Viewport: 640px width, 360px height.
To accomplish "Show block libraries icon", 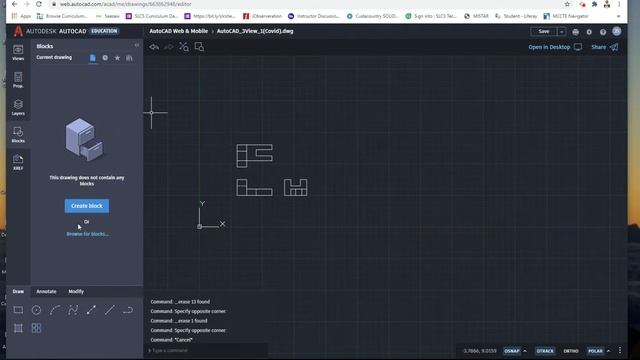I will coord(129,58).
